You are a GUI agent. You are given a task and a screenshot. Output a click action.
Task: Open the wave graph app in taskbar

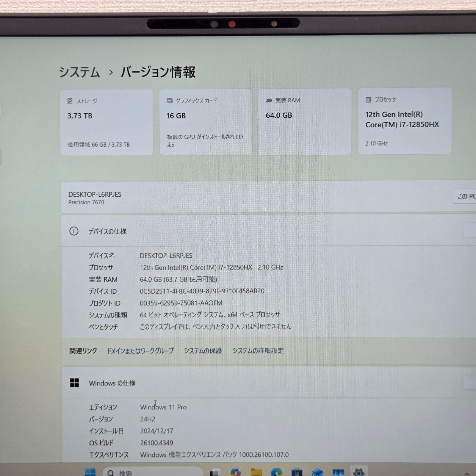[338, 472]
